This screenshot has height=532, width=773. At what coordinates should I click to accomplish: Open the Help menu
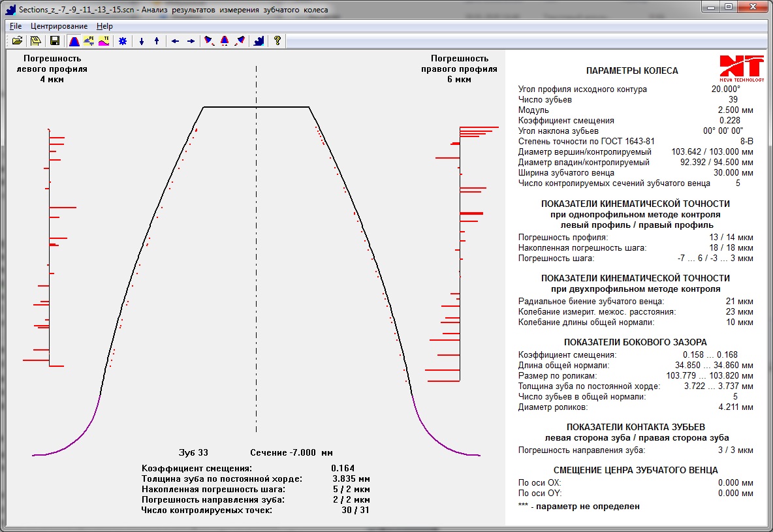click(x=104, y=26)
